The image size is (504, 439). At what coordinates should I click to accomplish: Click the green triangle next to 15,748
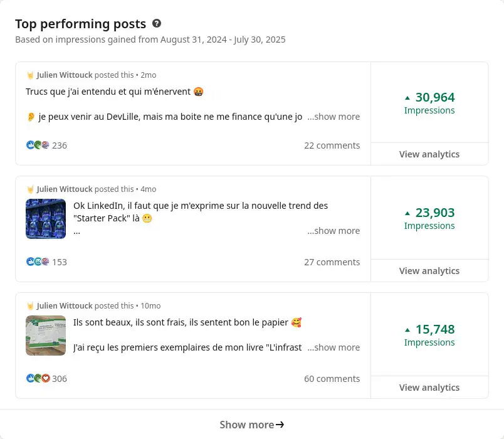tap(407, 330)
